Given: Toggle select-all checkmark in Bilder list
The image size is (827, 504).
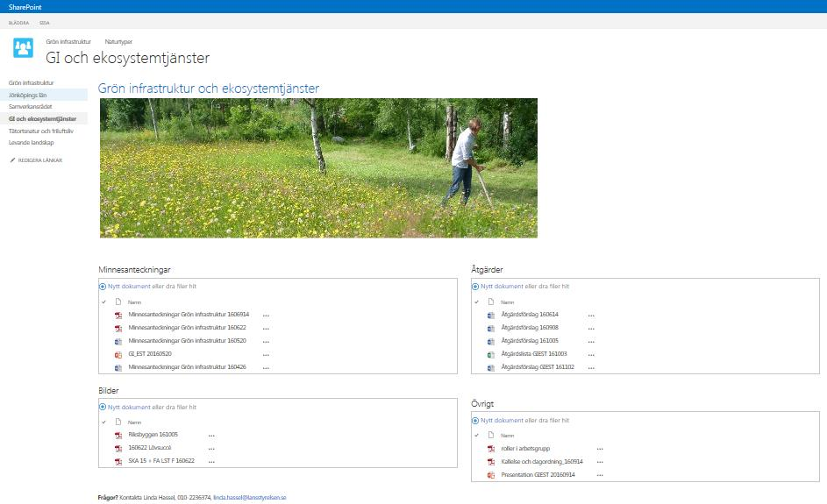Looking at the screenshot, I should point(103,422).
